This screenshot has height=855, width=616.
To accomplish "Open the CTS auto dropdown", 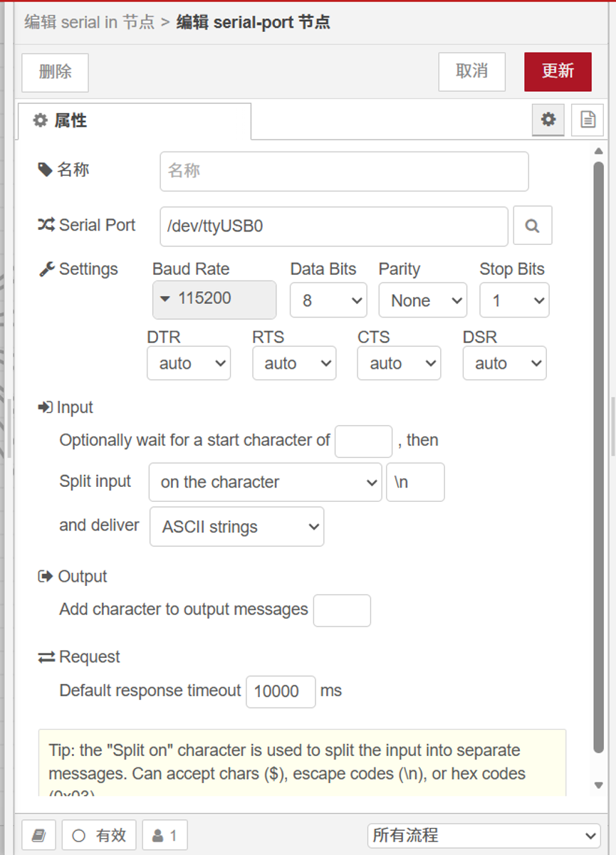I will pyautogui.click(x=399, y=363).
